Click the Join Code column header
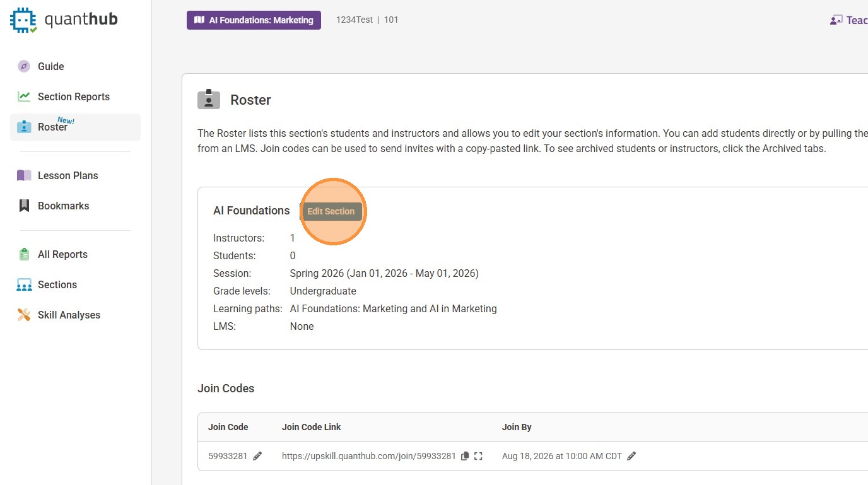Image resolution: width=868 pixels, height=485 pixels. tap(228, 427)
